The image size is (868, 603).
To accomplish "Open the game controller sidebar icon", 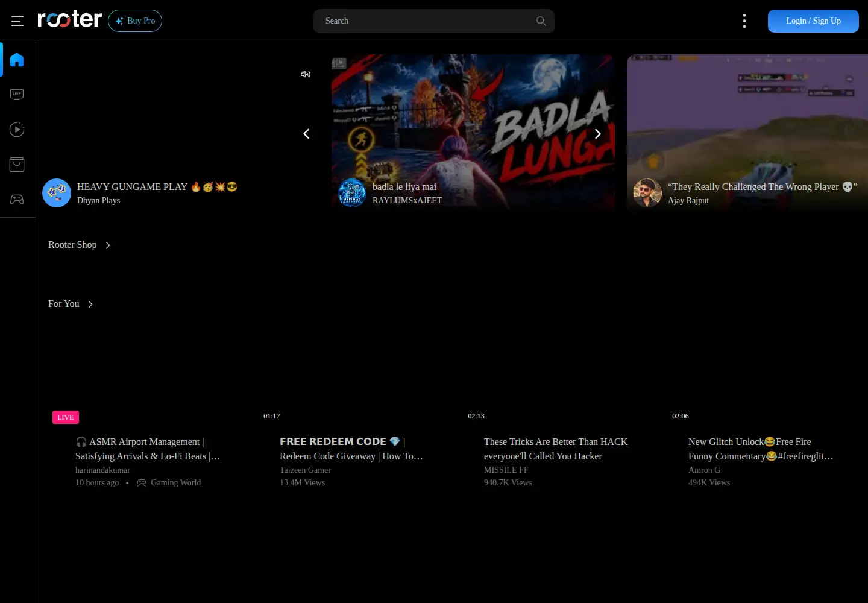I will 17,200.
